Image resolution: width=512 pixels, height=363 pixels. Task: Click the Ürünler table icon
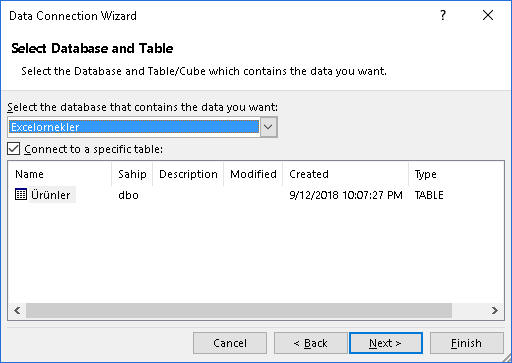21,194
